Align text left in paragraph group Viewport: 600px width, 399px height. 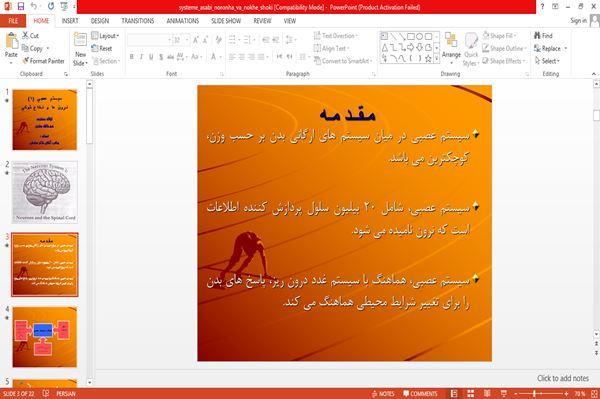tap(232, 57)
